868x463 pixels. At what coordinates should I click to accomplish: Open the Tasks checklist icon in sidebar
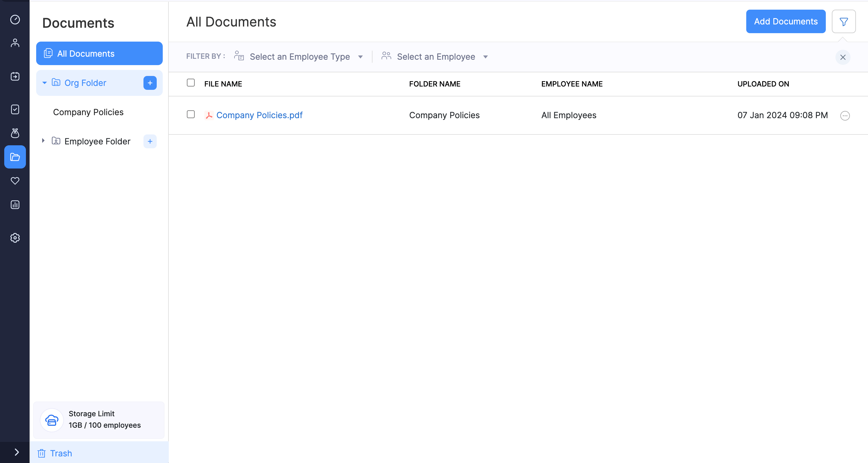click(15, 109)
